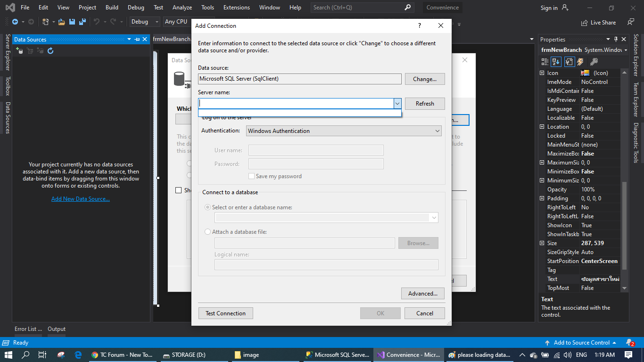Open the File menu
The image size is (644, 362).
[x=25, y=8]
